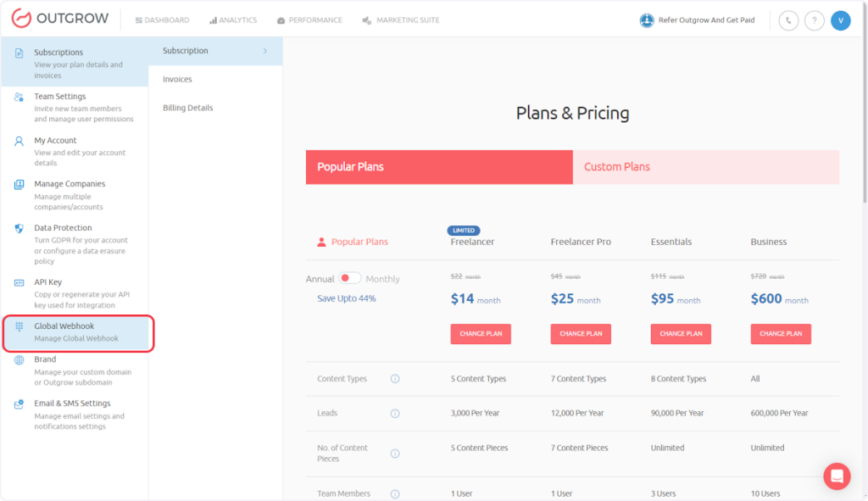868x501 pixels.
Task: Open the Marketing Suite menu
Action: [400, 20]
